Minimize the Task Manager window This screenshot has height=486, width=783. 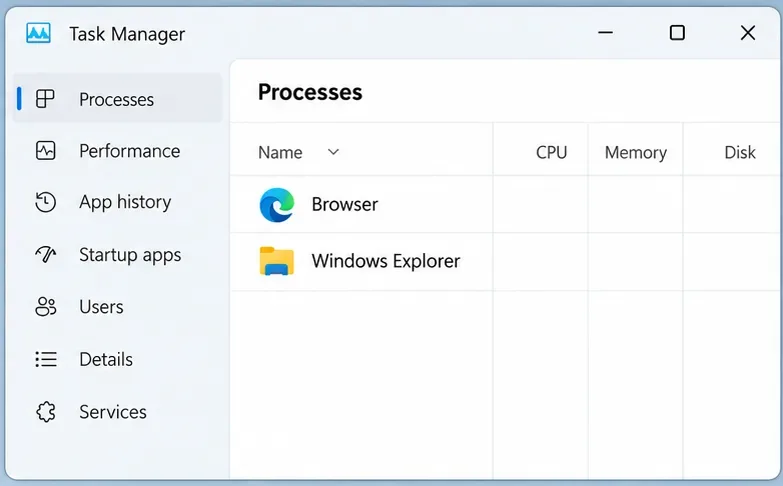[x=605, y=33]
